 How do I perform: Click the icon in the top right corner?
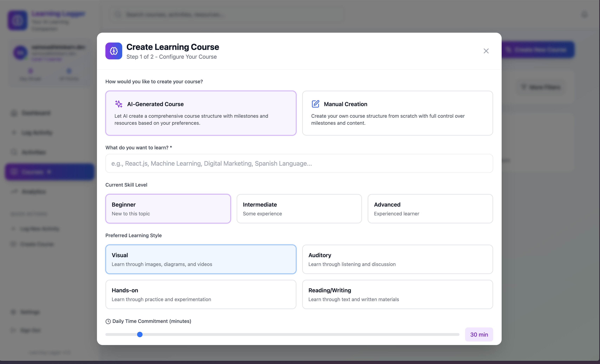tap(584, 14)
